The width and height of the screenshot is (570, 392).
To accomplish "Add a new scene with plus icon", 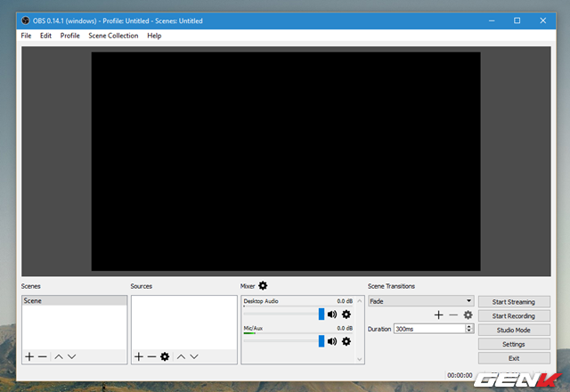I will point(29,356).
